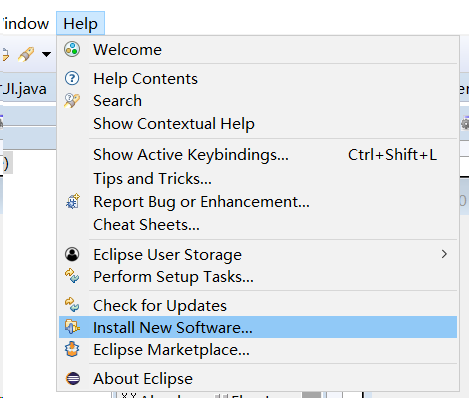Click the Welcome globe icon

pos(72,49)
